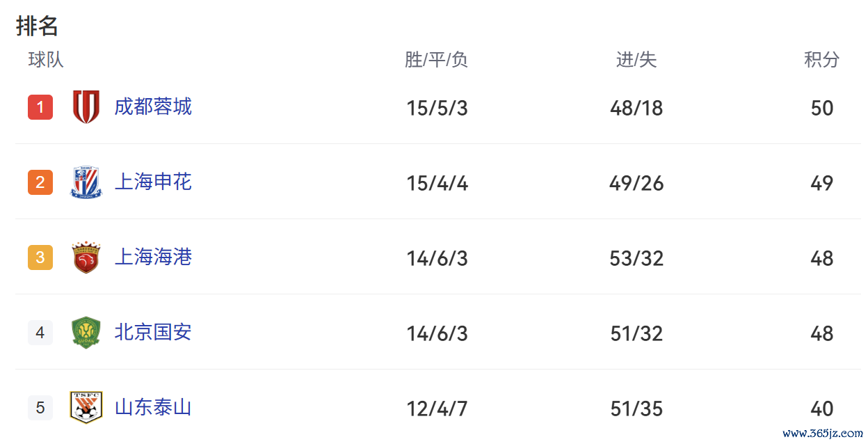Open the 上海申花 team link
Screen dimensions: 868x444
(x=153, y=182)
